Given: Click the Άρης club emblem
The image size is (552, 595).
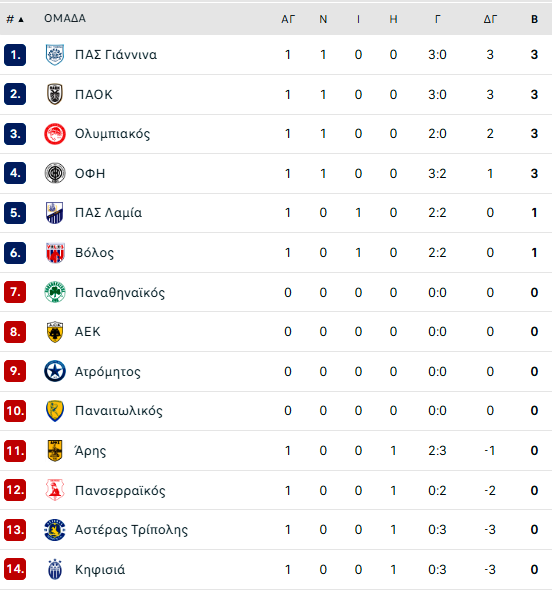Looking at the screenshot, I should [x=55, y=450].
